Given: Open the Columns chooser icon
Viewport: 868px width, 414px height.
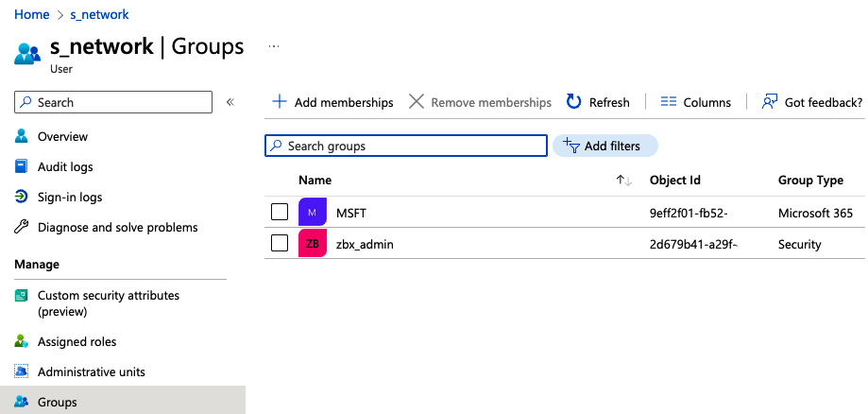Looking at the screenshot, I should [x=669, y=102].
